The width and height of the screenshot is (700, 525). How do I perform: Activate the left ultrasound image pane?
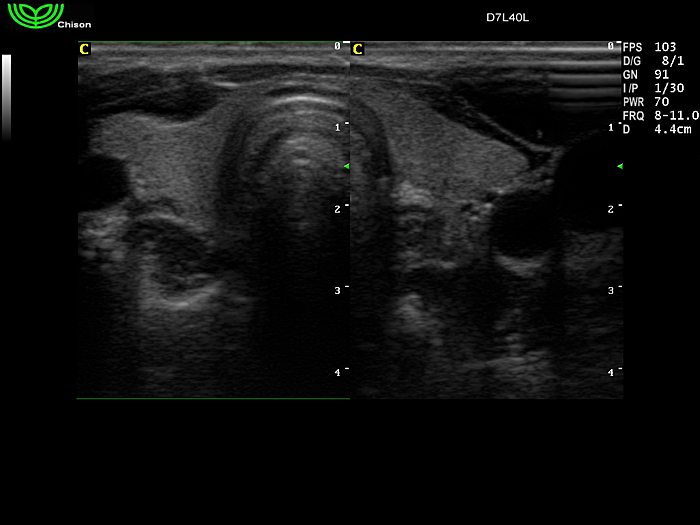click(x=213, y=220)
